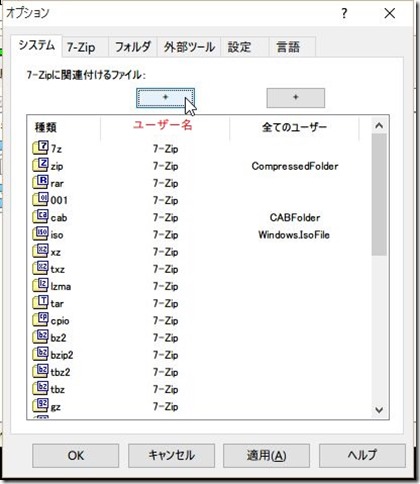420x484 pixels.
Task: Click the tbz2 file type icon
Action: [x=41, y=371]
